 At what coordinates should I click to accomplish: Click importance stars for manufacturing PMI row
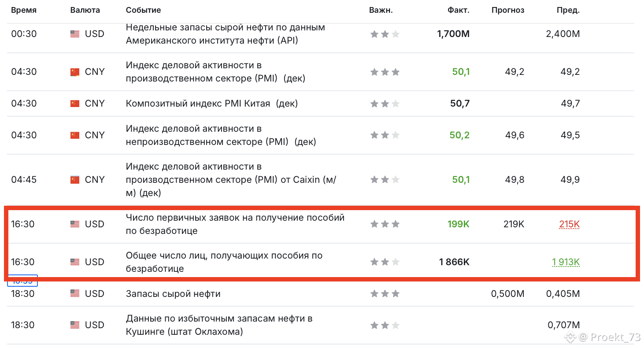385,72
